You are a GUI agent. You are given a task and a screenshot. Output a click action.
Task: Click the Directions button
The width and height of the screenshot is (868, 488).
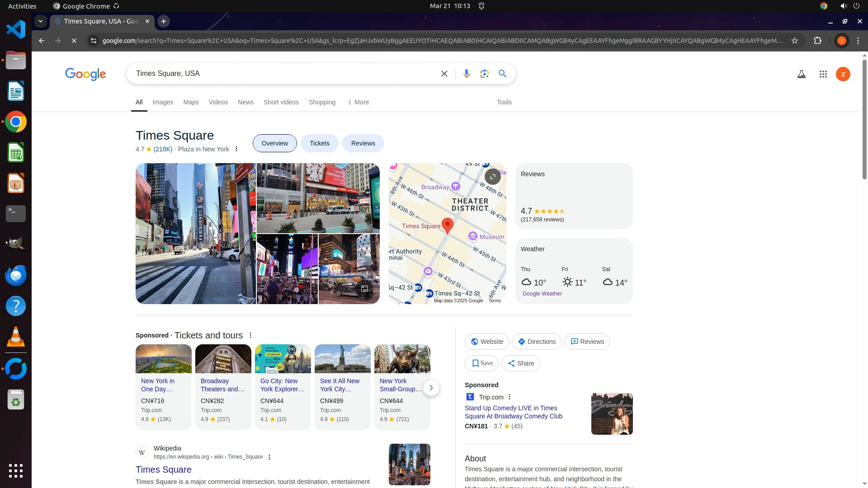coord(536,342)
